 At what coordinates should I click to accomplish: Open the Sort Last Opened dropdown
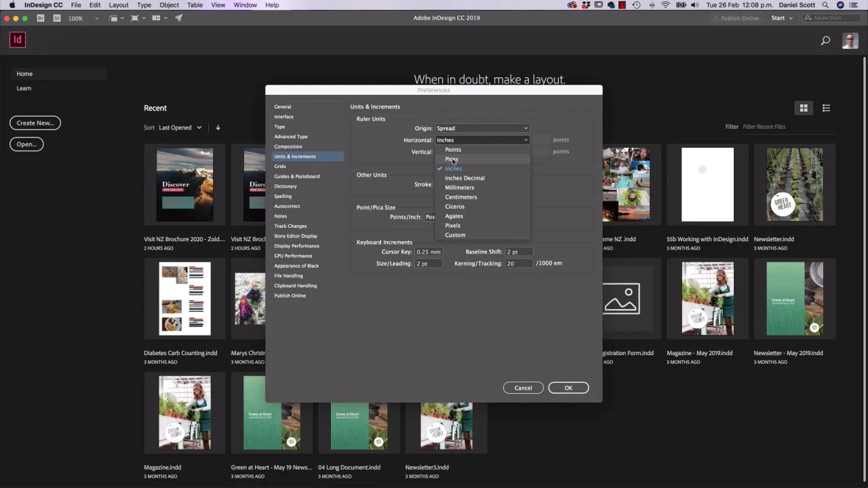click(180, 127)
